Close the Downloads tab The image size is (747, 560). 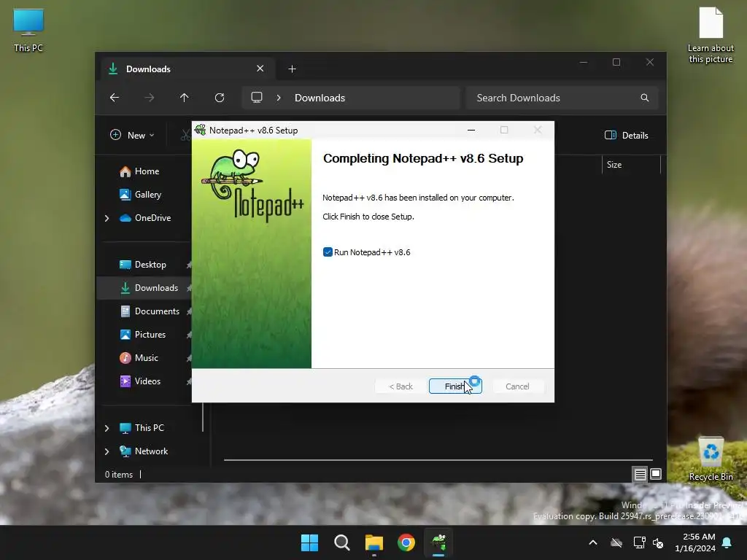tap(260, 69)
